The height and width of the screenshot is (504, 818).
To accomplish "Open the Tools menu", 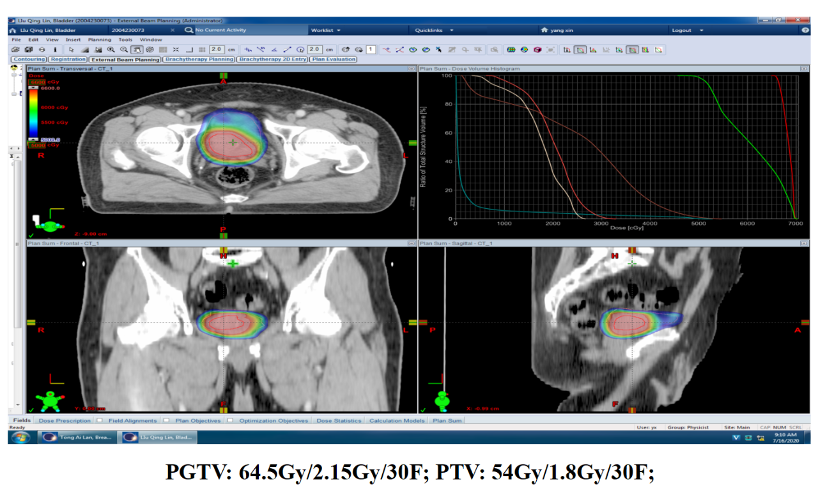I will click(125, 40).
